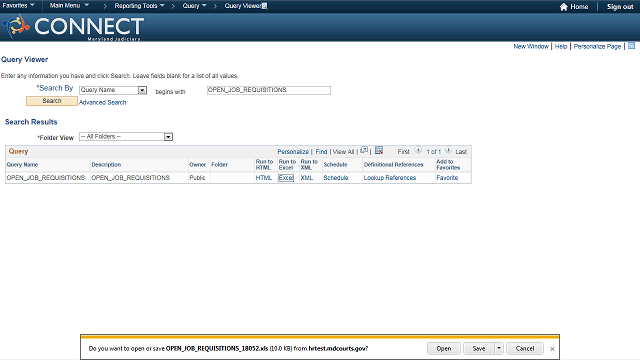This screenshot has width=640, height=360.
Task: Run OPEN_JOB_REQUISITIONS to XML
Action: [307, 178]
